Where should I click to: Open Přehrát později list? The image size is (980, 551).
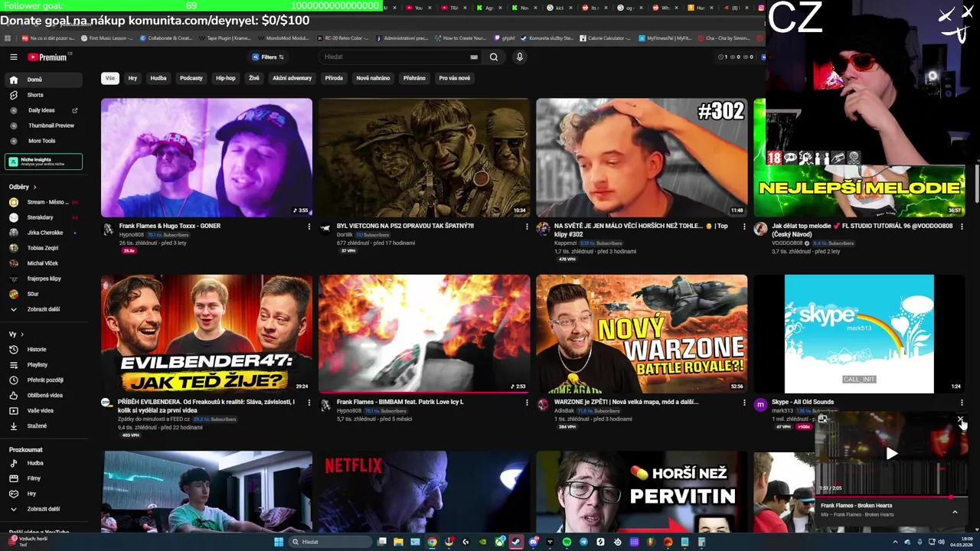click(x=43, y=380)
